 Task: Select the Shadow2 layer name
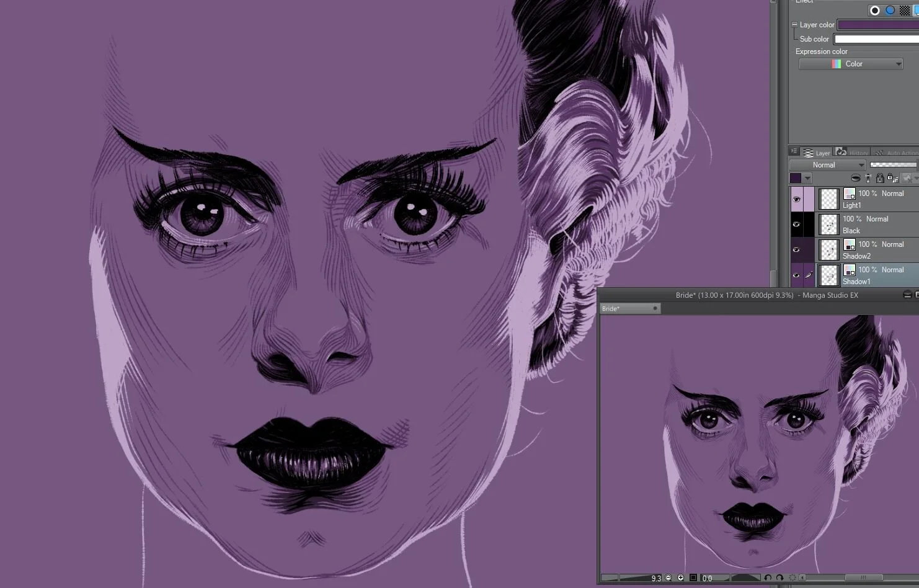(856, 256)
